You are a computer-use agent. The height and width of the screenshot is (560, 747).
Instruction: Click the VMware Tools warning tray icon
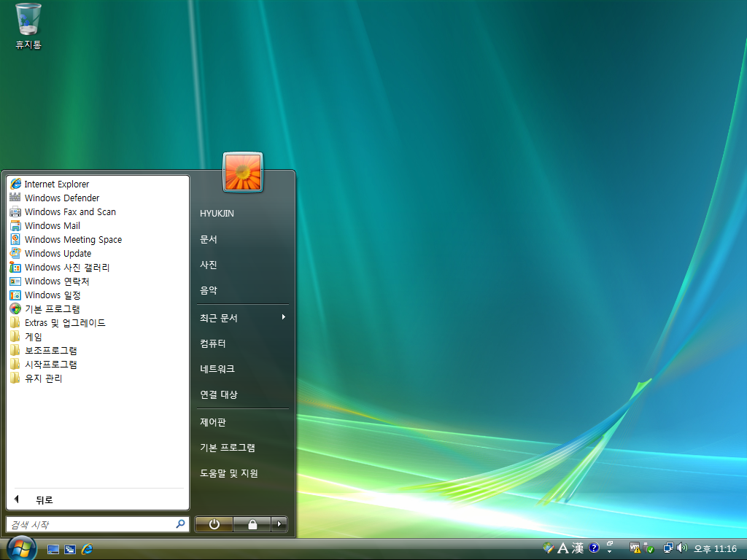tap(635, 548)
